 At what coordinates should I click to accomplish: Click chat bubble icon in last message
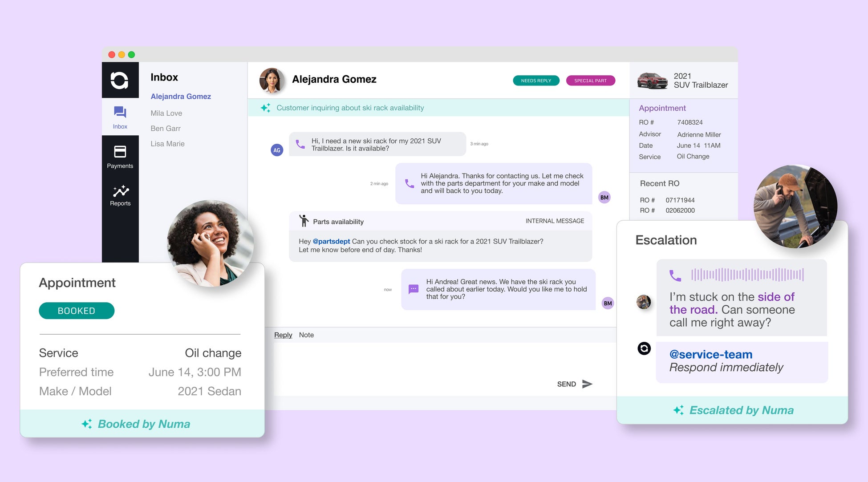414,289
